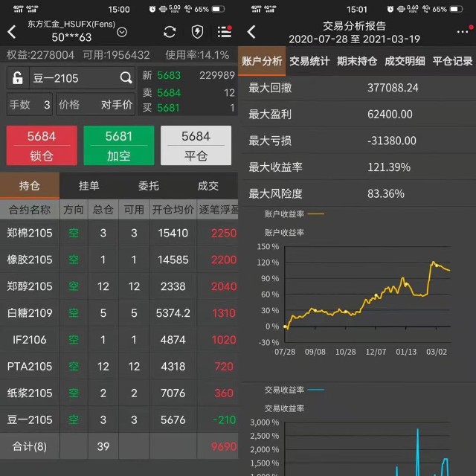The width and height of the screenshot is (476, 476).
Task: Tap the alarm clock icon in right status bar
Action: pyautogui.click(x=390, y=9)
